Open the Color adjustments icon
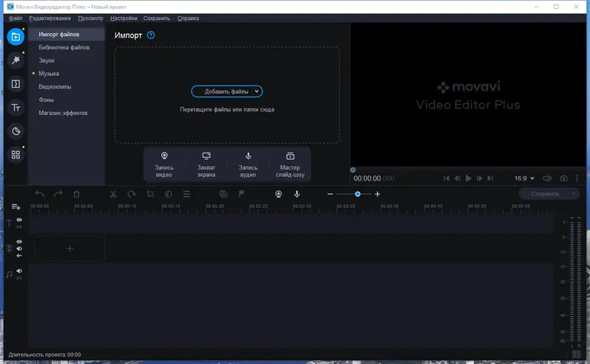Viewport: 590px width, 364px height. point(168,194)
